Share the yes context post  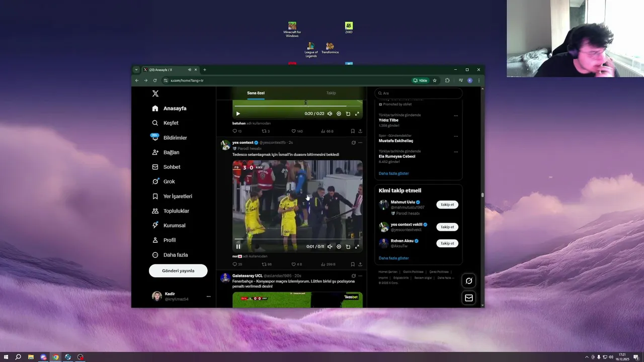pos(360,264)
